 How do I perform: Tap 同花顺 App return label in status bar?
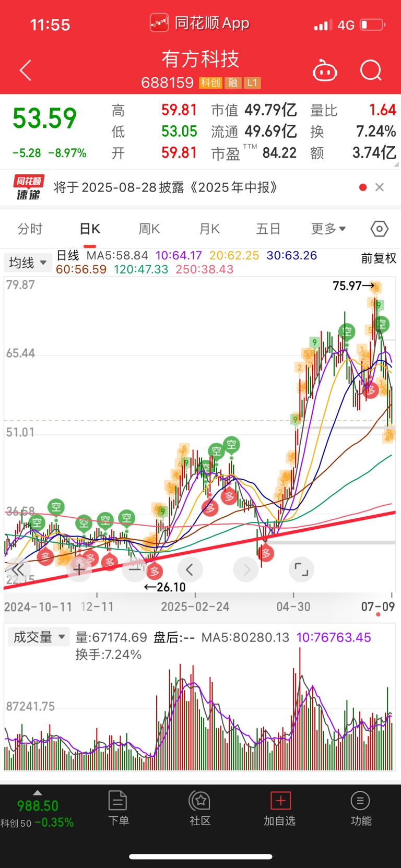point(200,23)
